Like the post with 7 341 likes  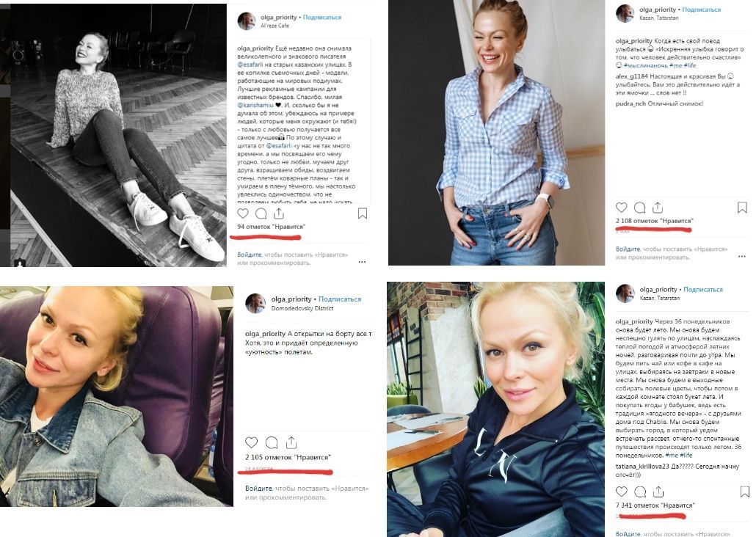[622, 492]
